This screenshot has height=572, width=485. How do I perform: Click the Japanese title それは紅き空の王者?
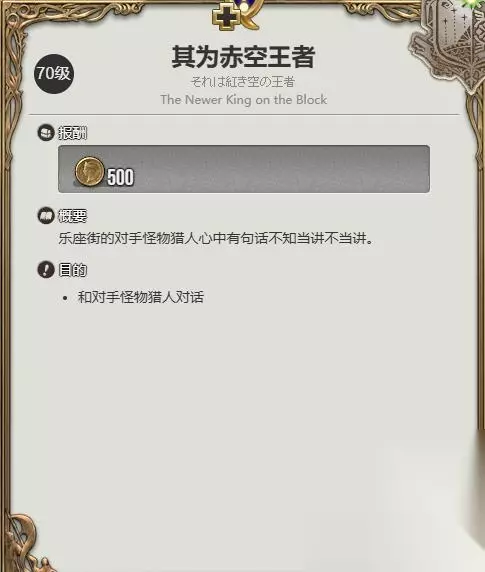243,82
